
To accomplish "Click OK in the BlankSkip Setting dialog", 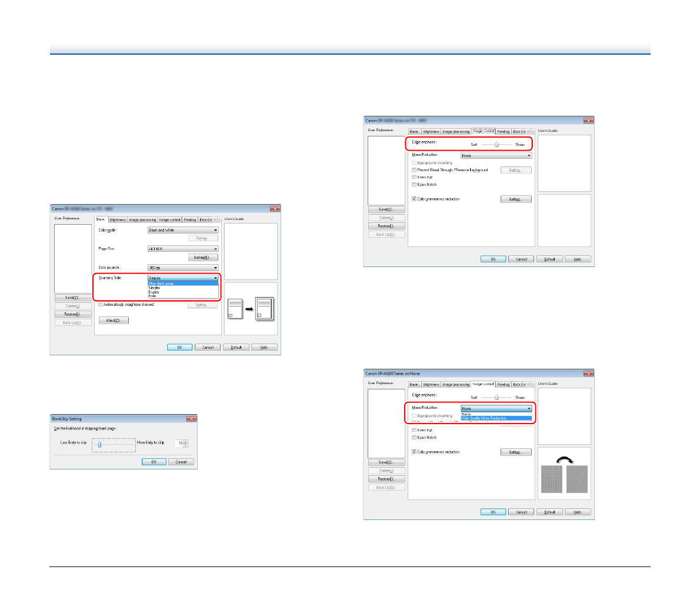I will [x=154, y=462].
